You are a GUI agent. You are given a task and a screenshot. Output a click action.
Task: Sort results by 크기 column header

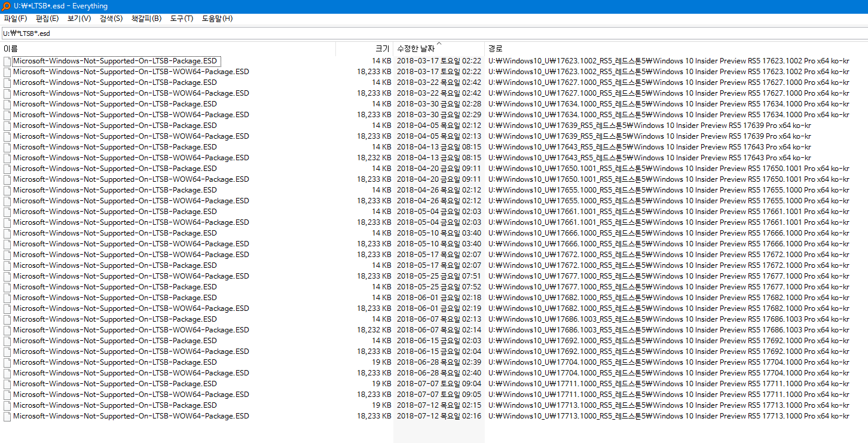pyautogui.click(x=364, y=48)
